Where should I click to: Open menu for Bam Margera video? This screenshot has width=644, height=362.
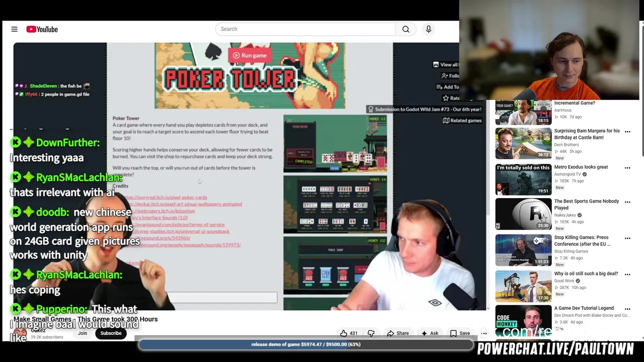tap(627, 132)
